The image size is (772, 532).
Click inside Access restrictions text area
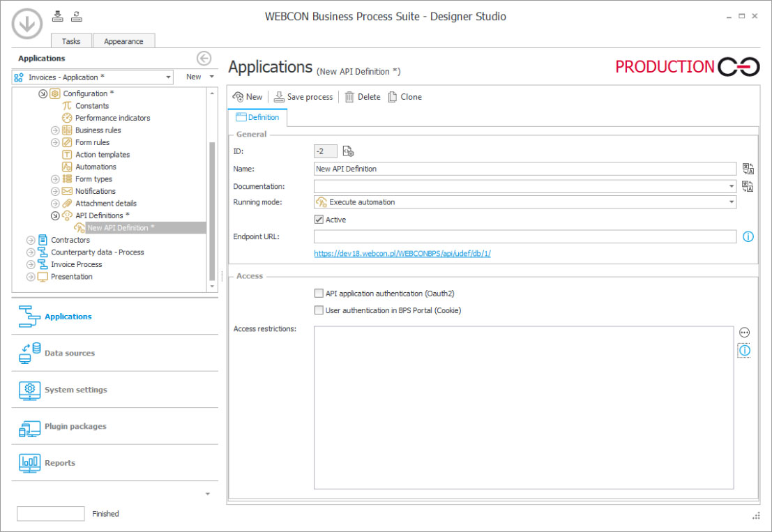[523, 407]
